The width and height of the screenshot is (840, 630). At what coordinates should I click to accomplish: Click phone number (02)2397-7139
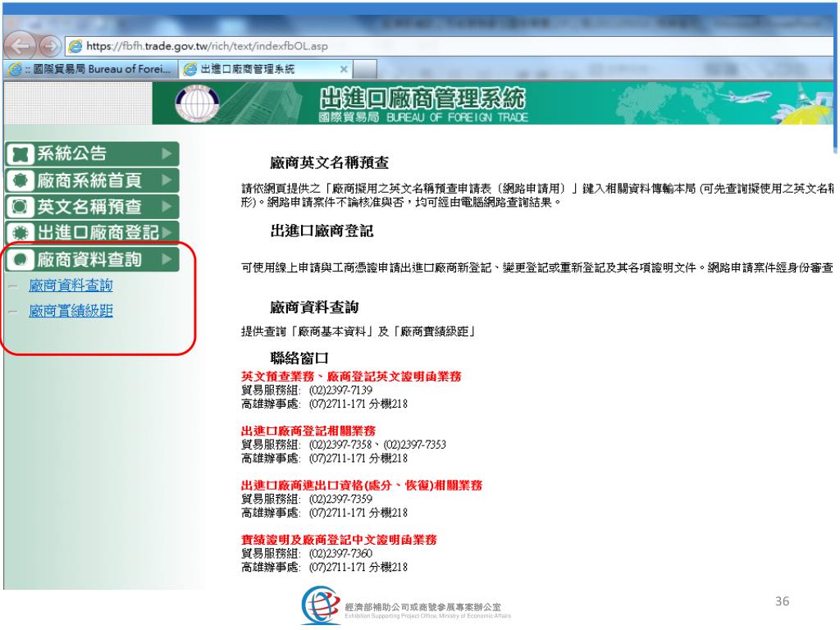click(x=340, y=390)
